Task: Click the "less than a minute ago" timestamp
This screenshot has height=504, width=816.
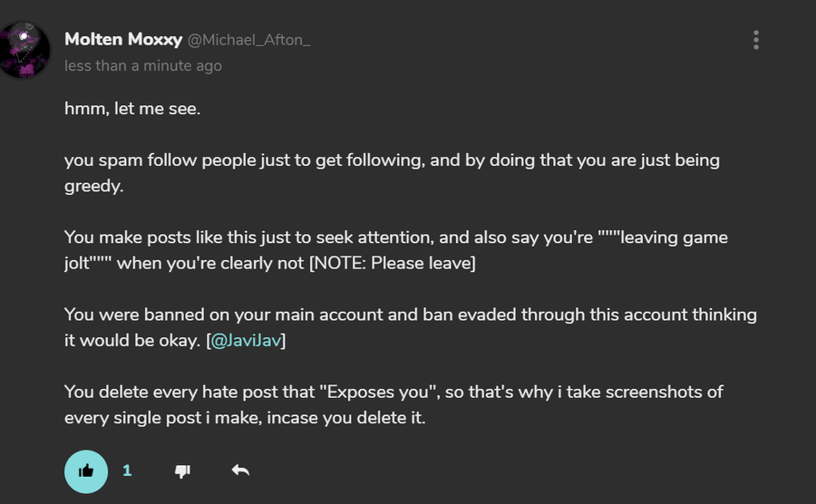Action: click(x=143, y=66)
